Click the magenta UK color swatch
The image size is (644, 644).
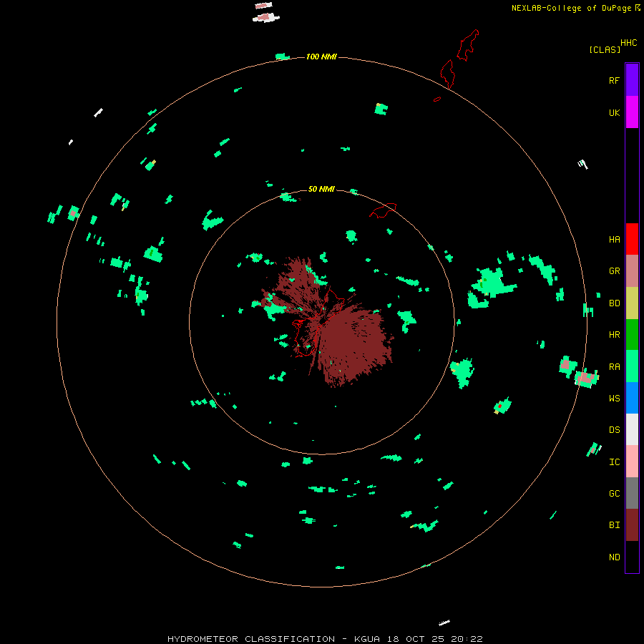coord(632,112)
